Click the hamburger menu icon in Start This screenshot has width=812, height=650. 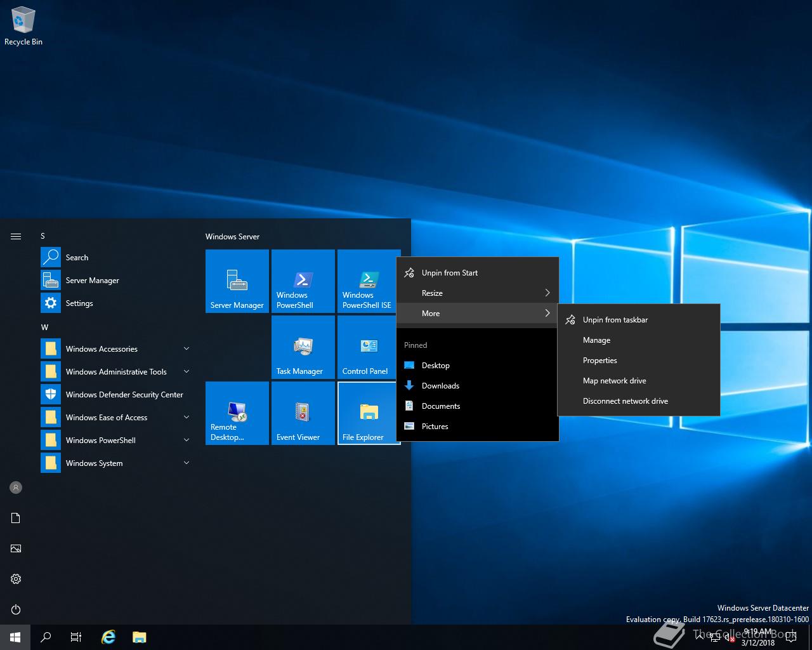coord(16,236)
